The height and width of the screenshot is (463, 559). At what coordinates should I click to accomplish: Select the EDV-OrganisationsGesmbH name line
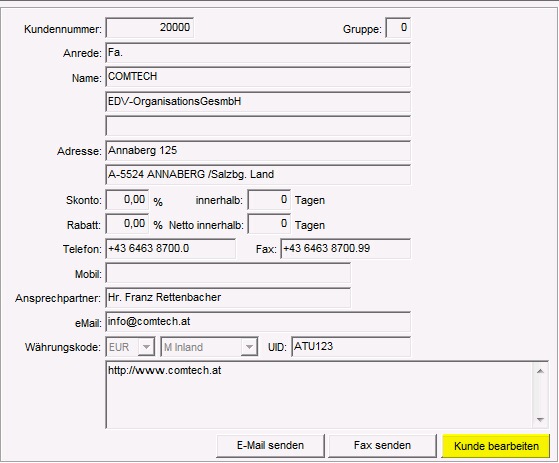pyautogui.click(x=258, y=102)
